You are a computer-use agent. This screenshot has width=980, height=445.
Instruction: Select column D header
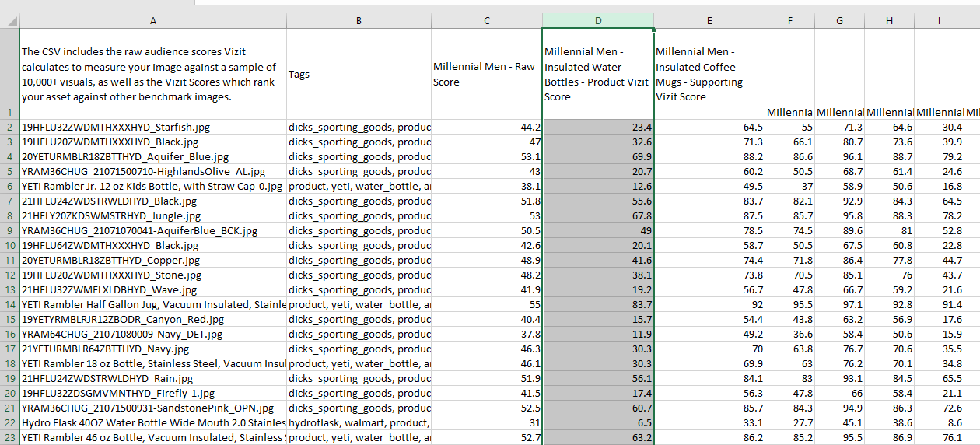pos(597,21)
